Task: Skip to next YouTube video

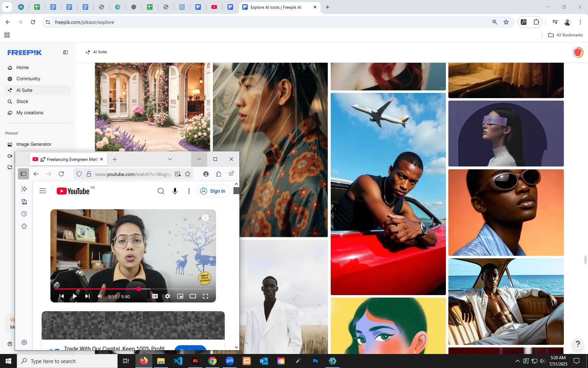Action: pyautogui.click(x=87, y=296)
